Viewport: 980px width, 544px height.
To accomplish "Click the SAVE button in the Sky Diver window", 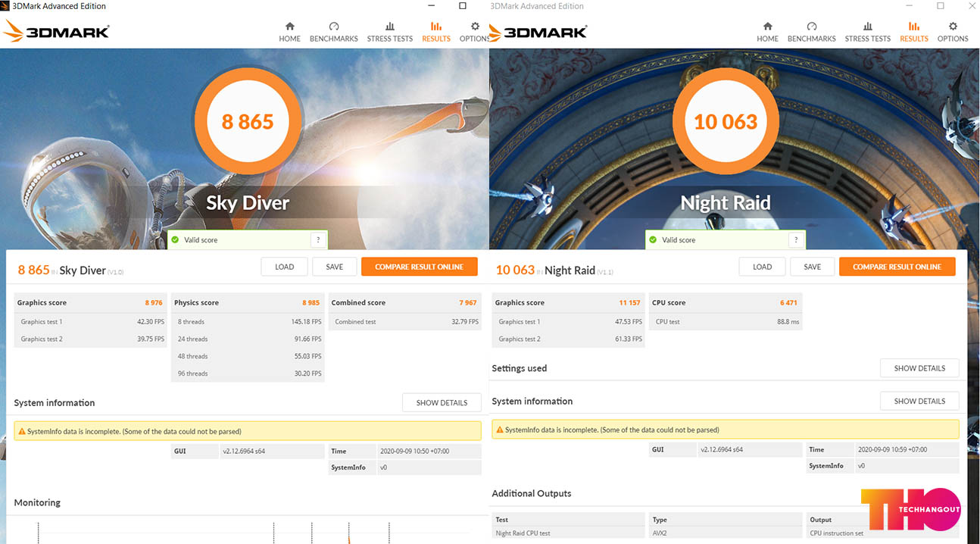I will pyautogui.click(x=335, y=267).
